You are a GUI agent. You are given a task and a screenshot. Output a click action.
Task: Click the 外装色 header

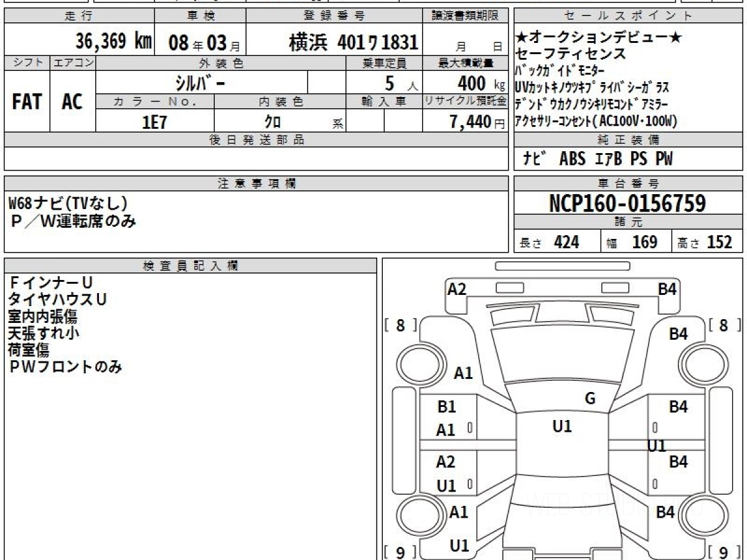click(x=221, y=63)
